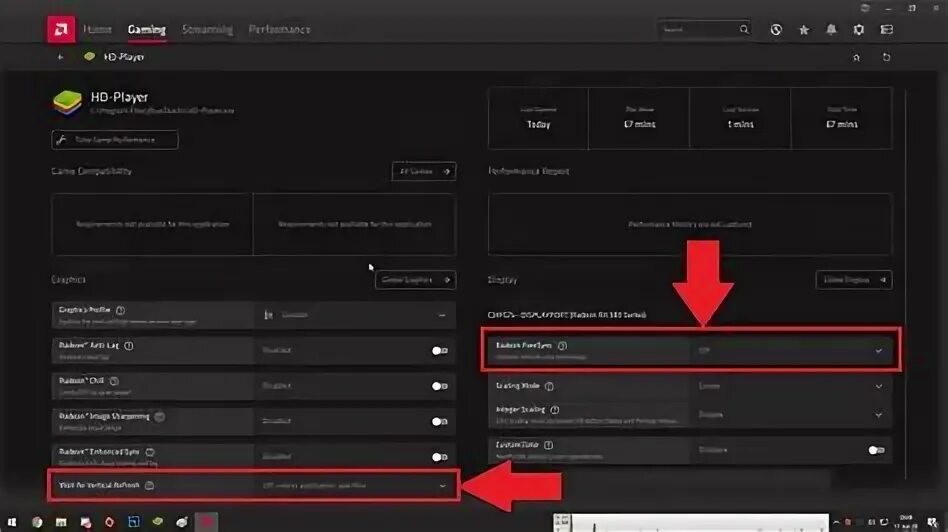Click the All Games button
948x532 pixels.
[x=424, y=171]
